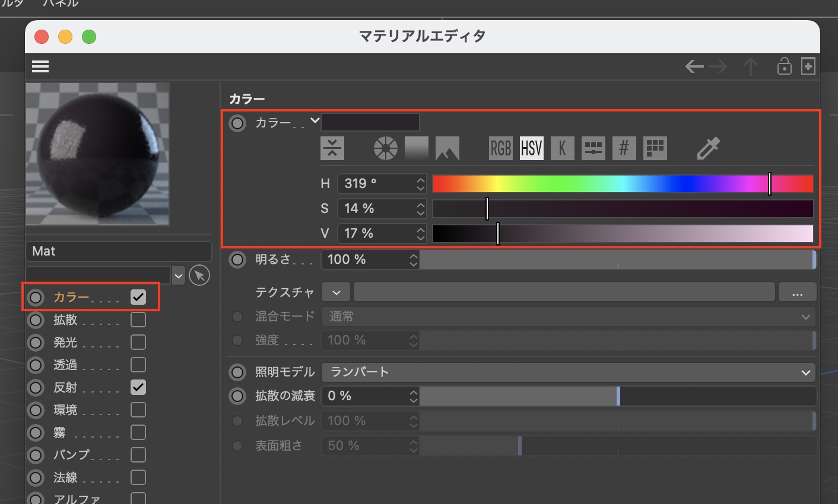Enable the Kelvin (K) color temperature mode

(x=562, y=148)
